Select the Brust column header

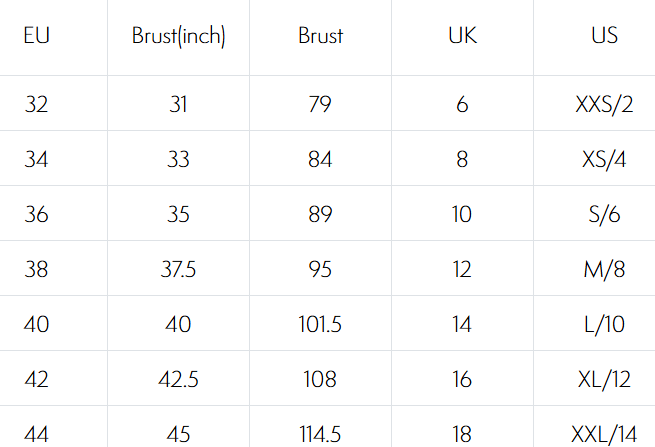(x=320, y=37)
